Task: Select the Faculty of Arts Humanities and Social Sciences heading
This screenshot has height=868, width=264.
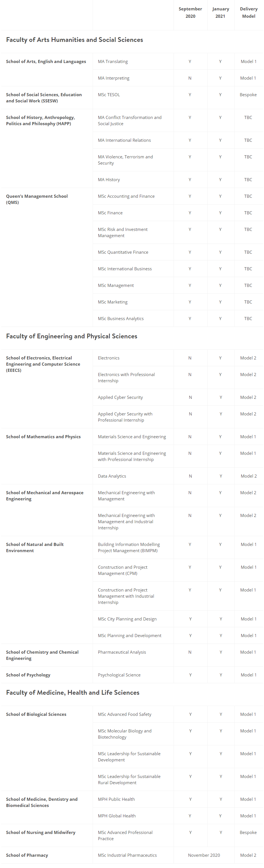Action: click(x=74, y=40)
